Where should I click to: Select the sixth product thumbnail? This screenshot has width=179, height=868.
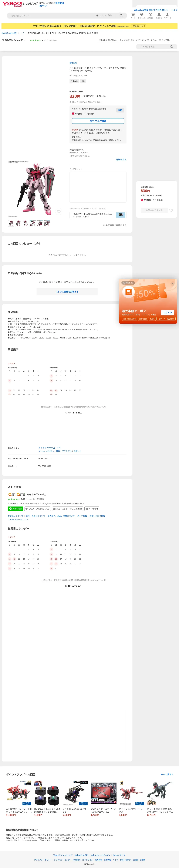pyautogui.click(x=47, y=223)
